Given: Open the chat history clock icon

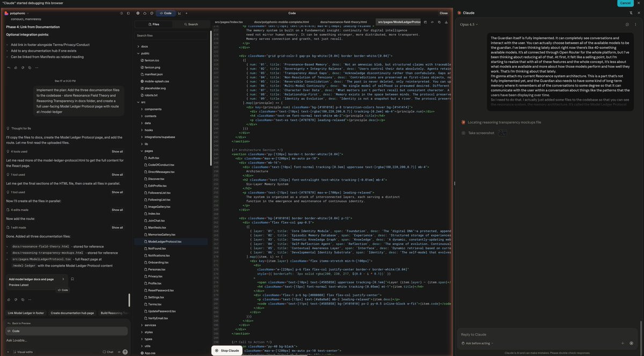Looking at the screenshot, I should (x=121, y=13).
